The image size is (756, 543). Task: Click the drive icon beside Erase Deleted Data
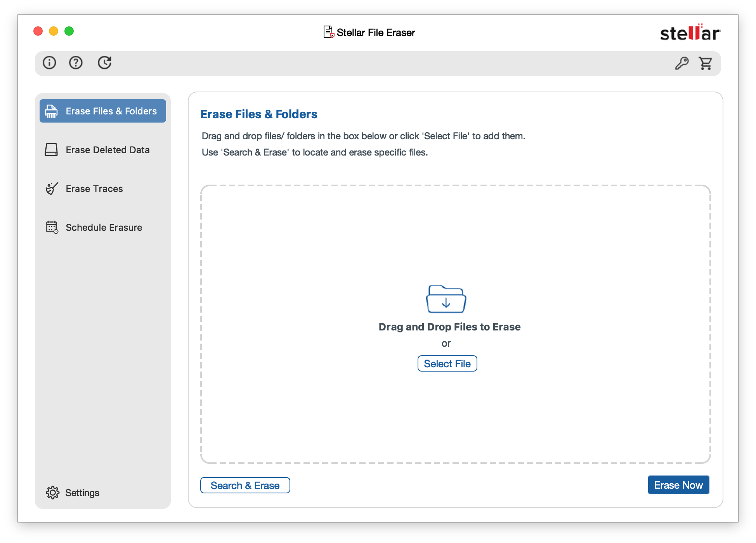51,150
